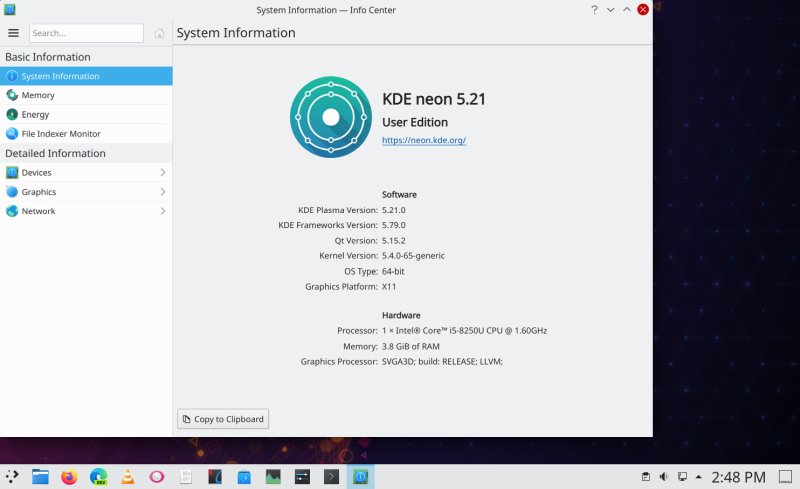Image resolution: width=800 pixels, height=489 pixels.
Task: Click the Memory module icon
Action: point(12,95)
